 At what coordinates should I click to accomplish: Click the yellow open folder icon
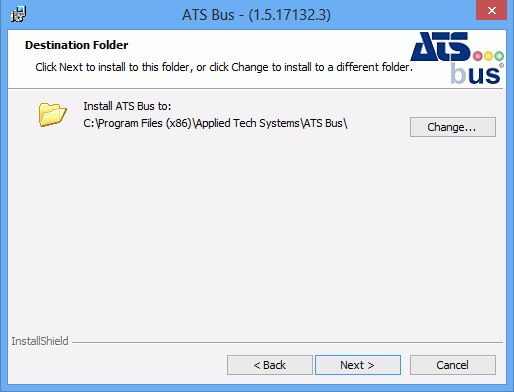(x=52, y=115)
